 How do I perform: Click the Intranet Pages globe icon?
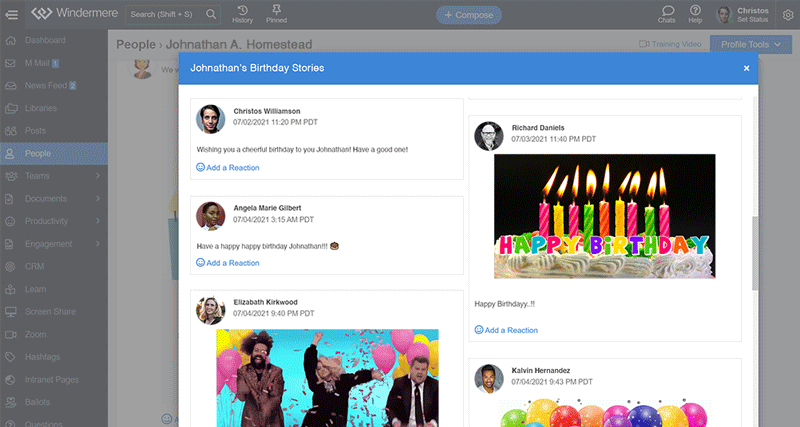[x=10, y=380]
